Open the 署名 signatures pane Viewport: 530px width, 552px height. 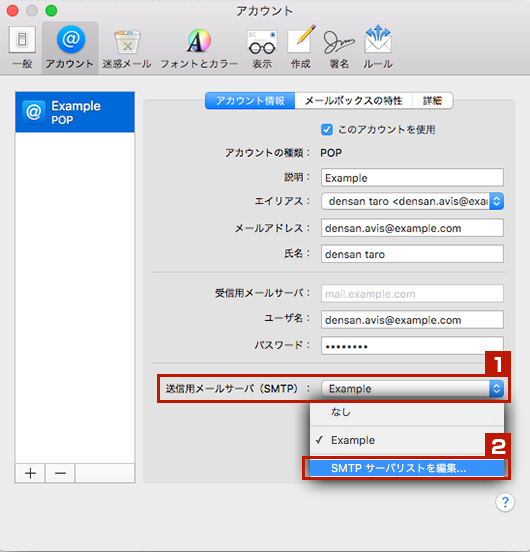coord(339,49)
